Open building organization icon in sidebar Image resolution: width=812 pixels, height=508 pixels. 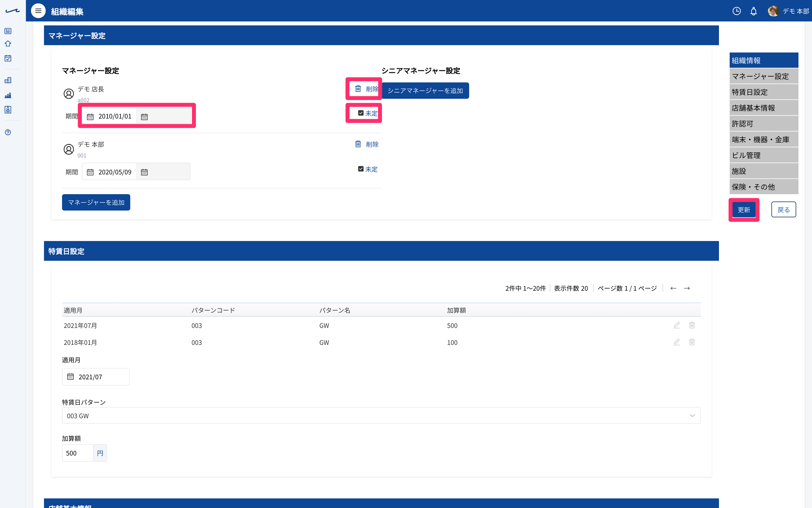[x=8, y=80]
